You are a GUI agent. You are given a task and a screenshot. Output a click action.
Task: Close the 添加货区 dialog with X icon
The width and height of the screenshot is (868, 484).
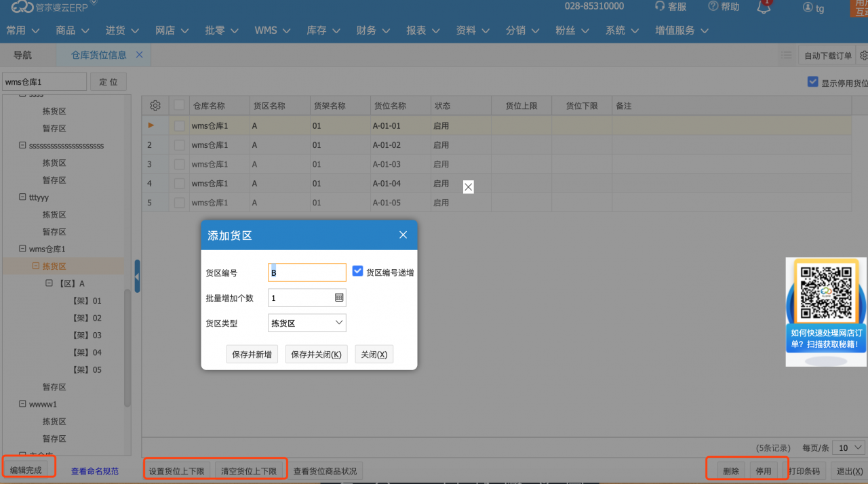pyautogui.click(x=403, y=235)
